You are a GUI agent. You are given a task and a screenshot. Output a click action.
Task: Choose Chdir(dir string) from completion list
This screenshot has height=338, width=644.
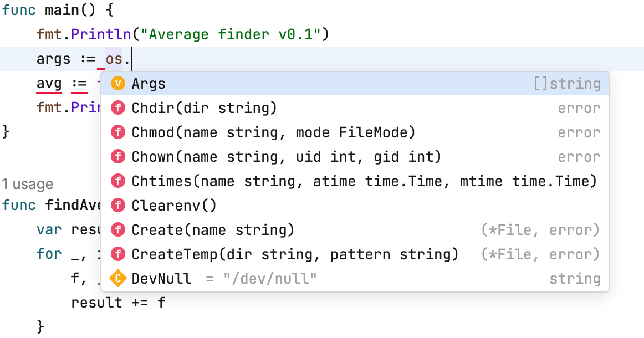point(204,108)
